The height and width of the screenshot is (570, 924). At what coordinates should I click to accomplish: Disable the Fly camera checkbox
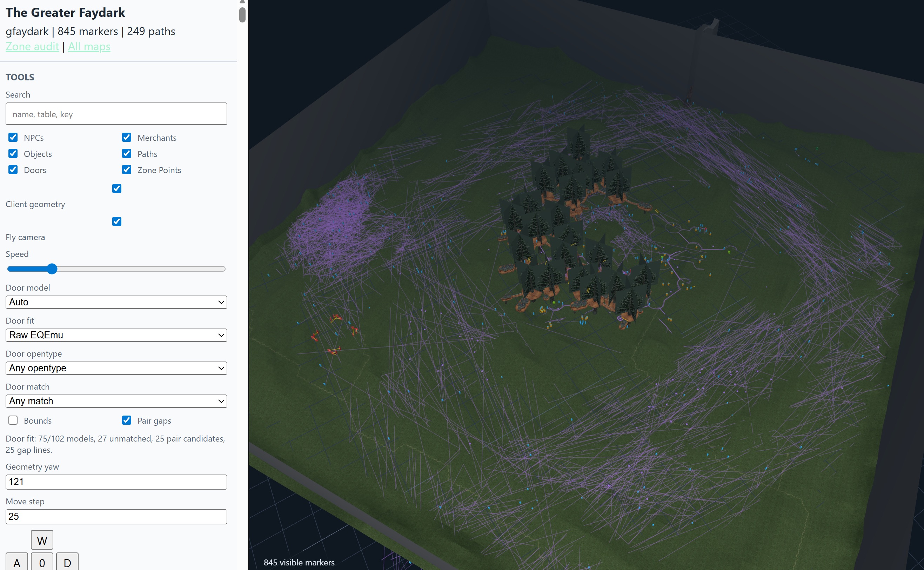point(117,222)
